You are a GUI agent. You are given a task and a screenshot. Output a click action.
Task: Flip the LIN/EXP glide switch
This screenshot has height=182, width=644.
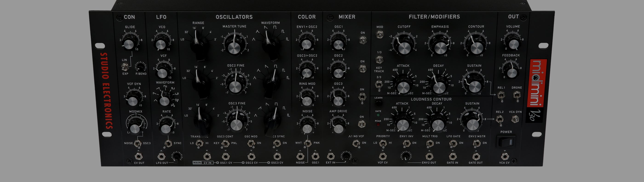point(125,67)
